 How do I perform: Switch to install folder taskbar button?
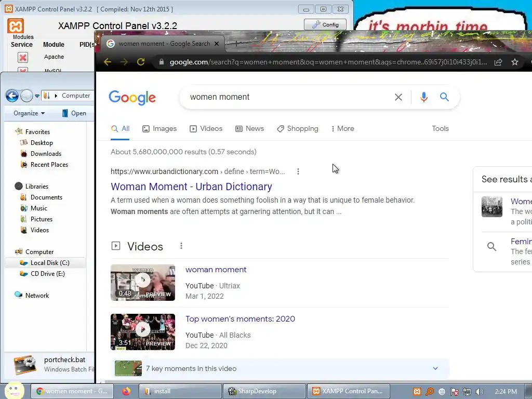(180, 391)
